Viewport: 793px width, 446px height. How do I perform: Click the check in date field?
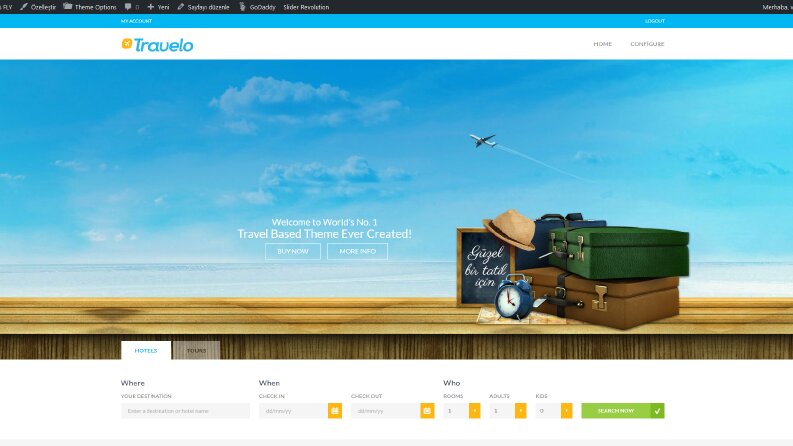pyautogui.click(x=293, y=411)
